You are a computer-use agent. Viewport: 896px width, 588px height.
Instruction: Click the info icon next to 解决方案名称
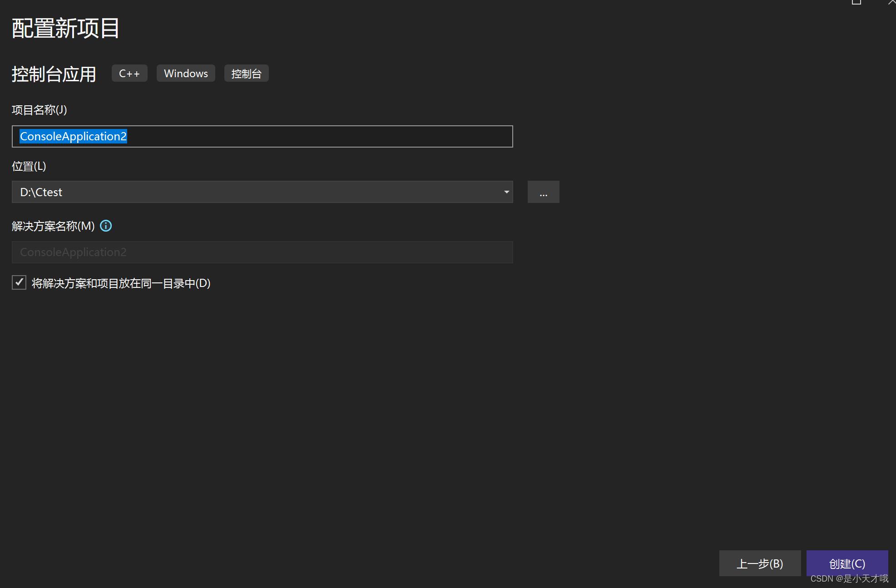click(x=106, y=226)
